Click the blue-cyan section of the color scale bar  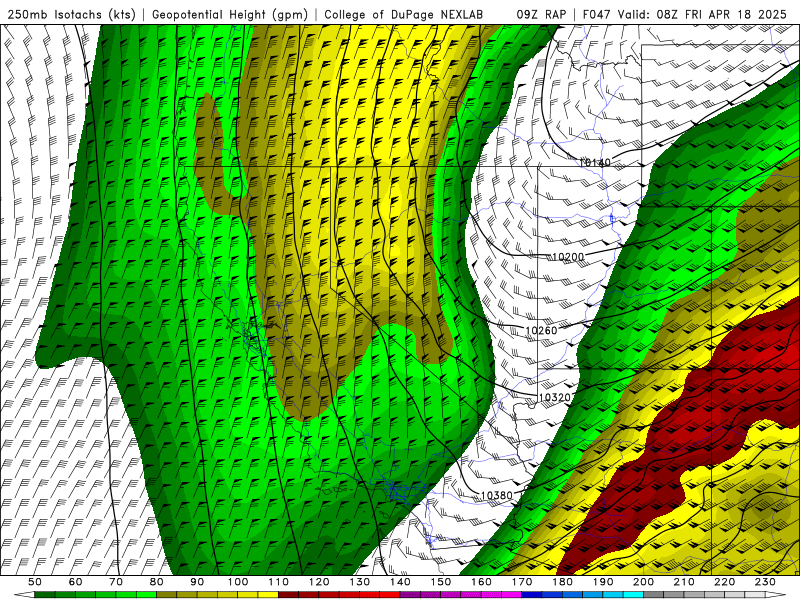tap(582, 595)
